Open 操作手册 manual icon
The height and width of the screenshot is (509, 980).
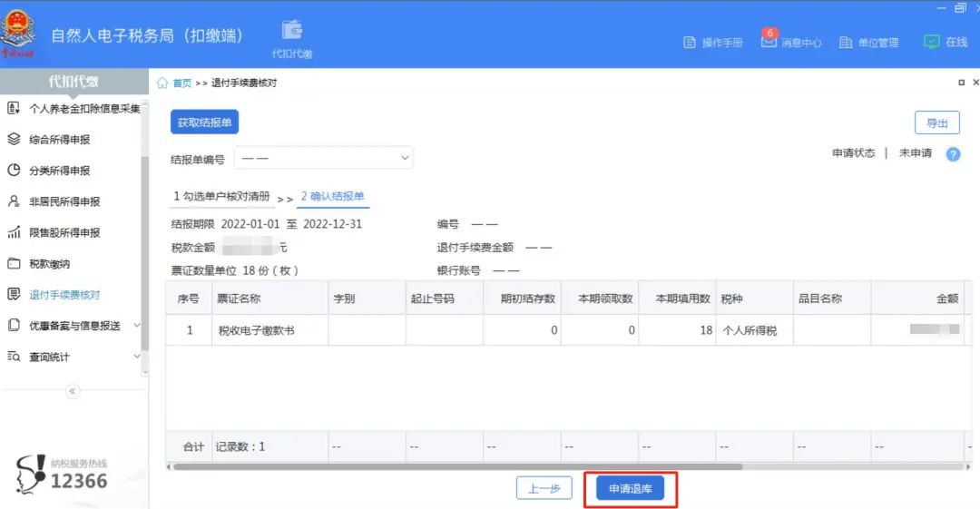690,43
